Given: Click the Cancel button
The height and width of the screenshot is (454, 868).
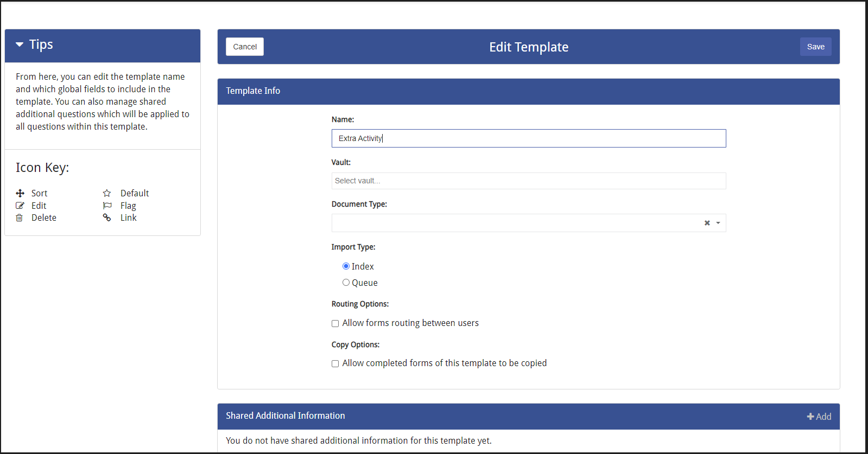Looking at the screenshot, I should click(x=245, y=47).
